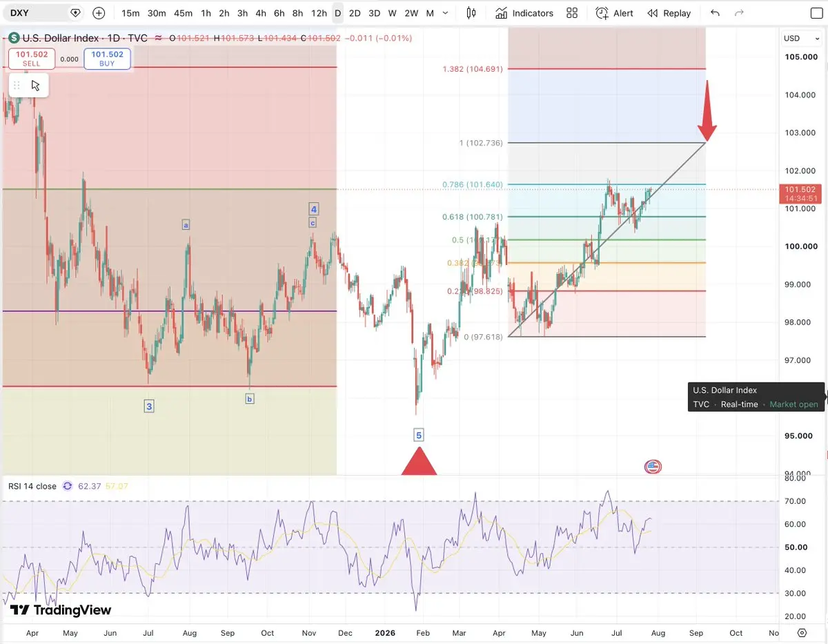This screenshot has width=828, height=644.
Task: Select the 30m timeframe
Action: tap(157, 13)
